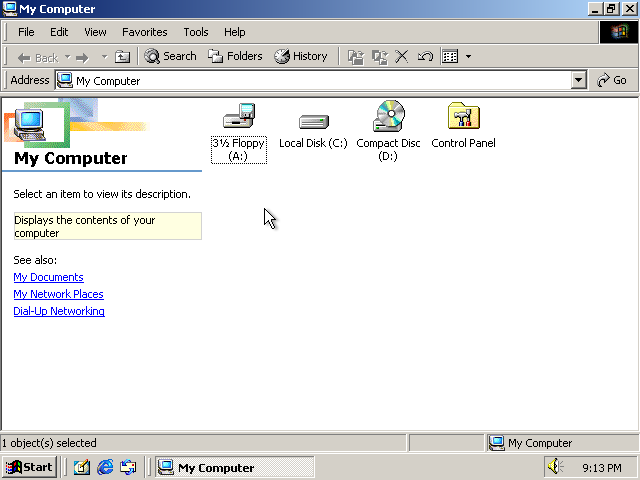This screenshot has height=480, width=640.
Task: Follow the My Network Places link
Action: coord(58,294)
